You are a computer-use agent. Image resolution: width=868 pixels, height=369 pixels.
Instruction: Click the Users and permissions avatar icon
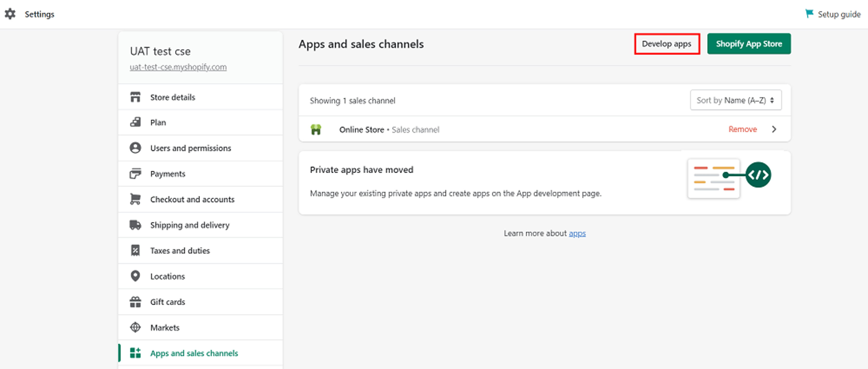pyautogui.click(x=135, y=148)
